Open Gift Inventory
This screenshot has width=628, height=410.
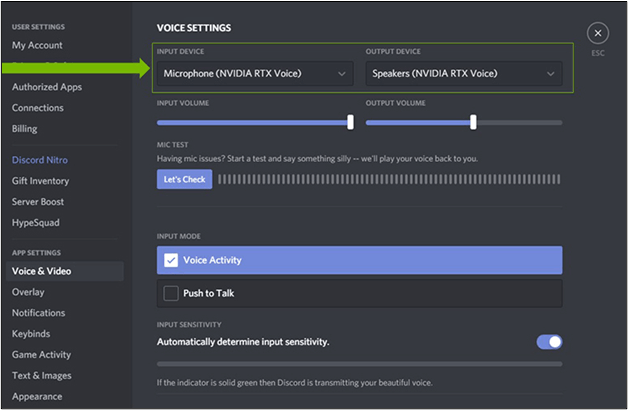click(x=40, y=181)
